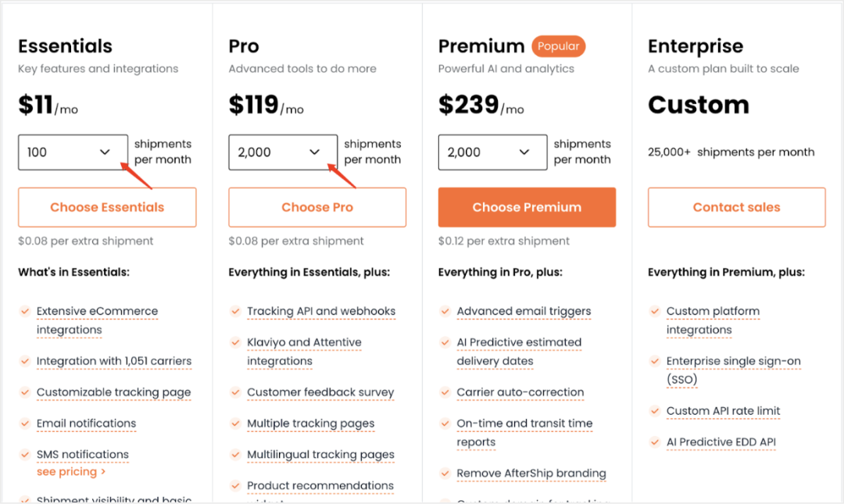Screen dimensions: 844x504
Task: Click the Popular badge next to Premium
Action: 558,46
